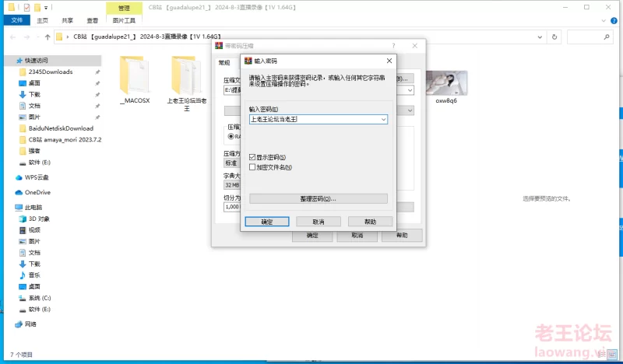Click 帮助 in the 带密码压缩 dialog
623x364 pixels.
coord(402,236)
